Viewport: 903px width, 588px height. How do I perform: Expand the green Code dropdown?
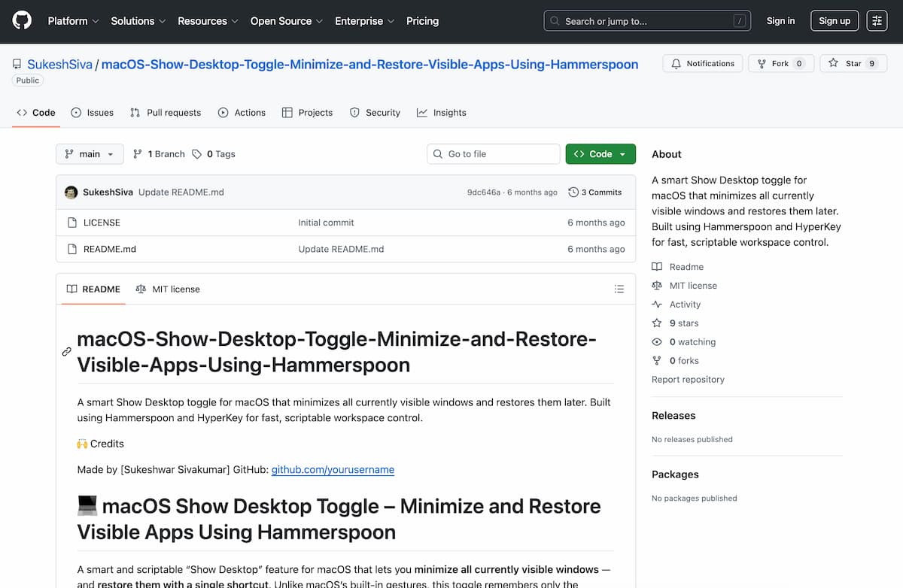point(600,153)
